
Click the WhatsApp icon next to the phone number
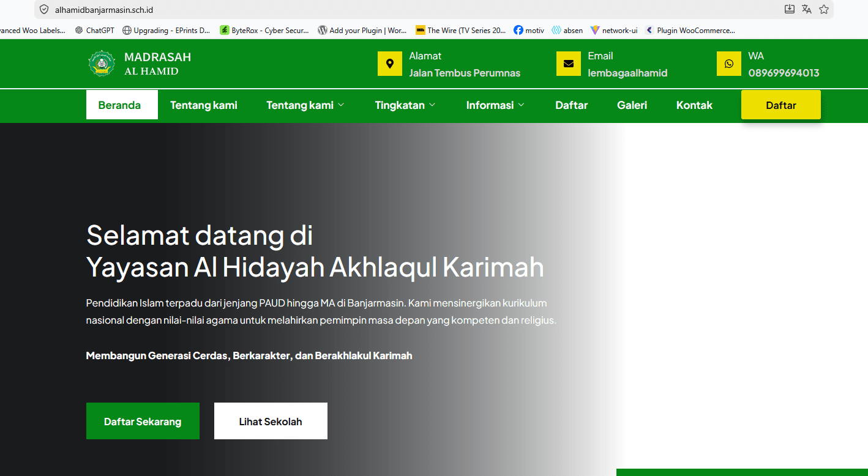[x=729, y=64]
